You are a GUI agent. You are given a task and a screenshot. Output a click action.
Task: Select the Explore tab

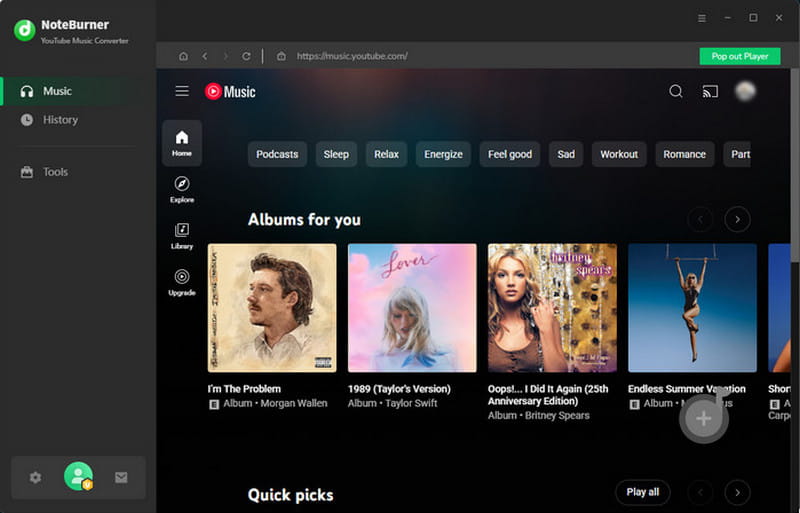pyautogui.click(x=182, y=190)
